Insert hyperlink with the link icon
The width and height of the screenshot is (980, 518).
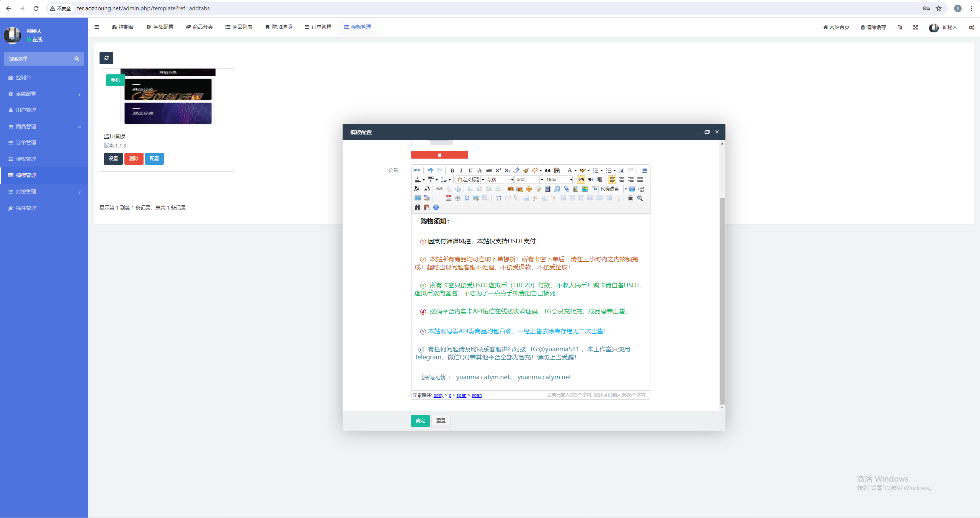[439, 189]
